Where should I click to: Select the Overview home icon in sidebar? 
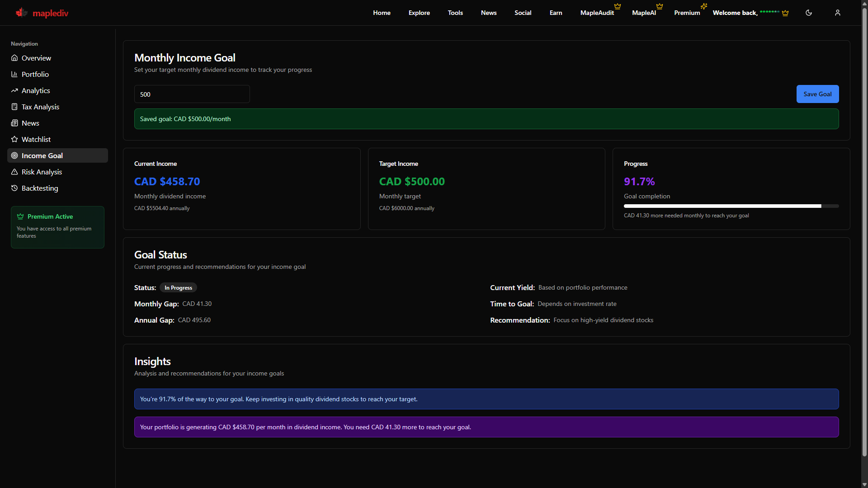click(14, 58)
